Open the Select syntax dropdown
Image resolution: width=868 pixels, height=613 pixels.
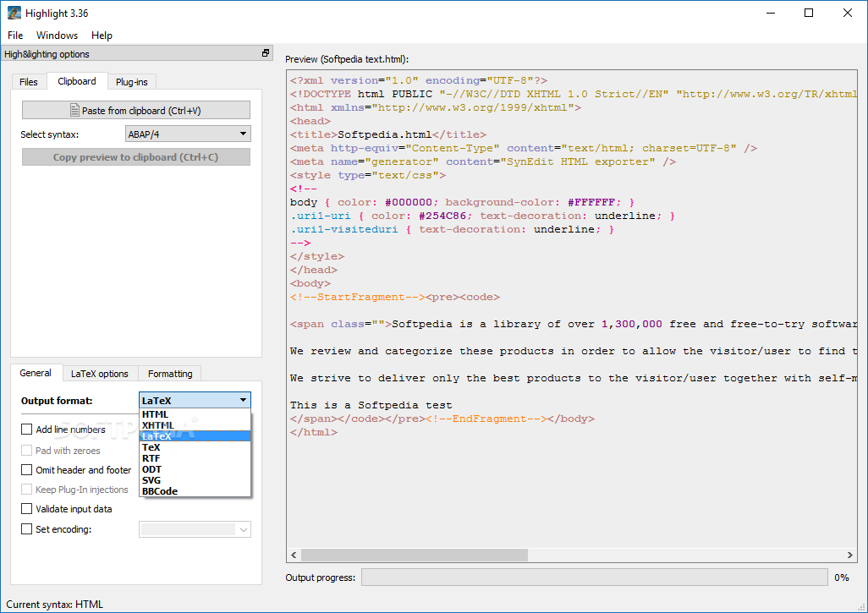(x=188, y=134)
